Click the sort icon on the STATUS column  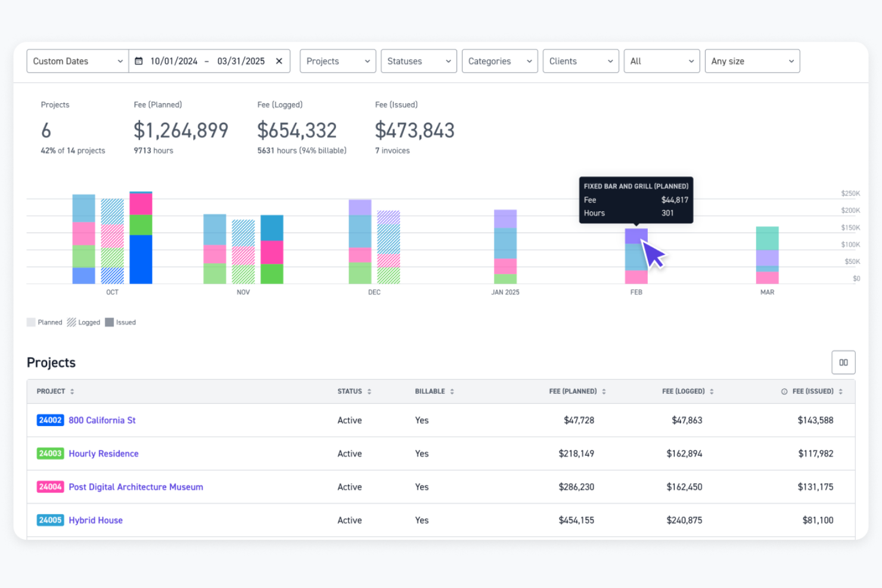tap(369, 391)
